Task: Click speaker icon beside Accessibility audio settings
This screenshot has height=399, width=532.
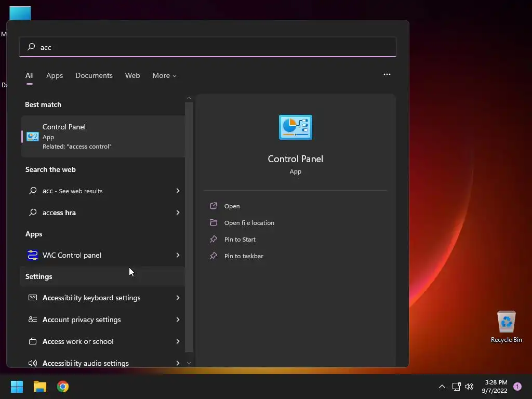Action: (33, 363)
